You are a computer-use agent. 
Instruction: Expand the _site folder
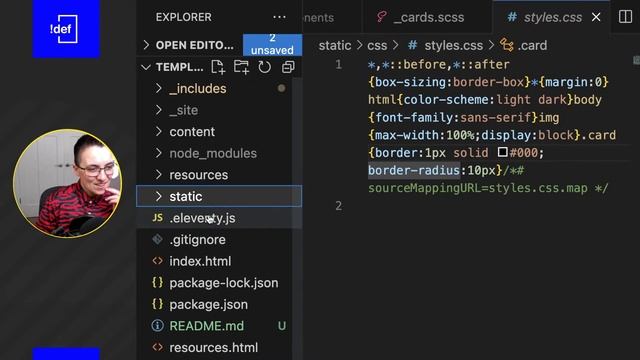[x=158, y=110]
